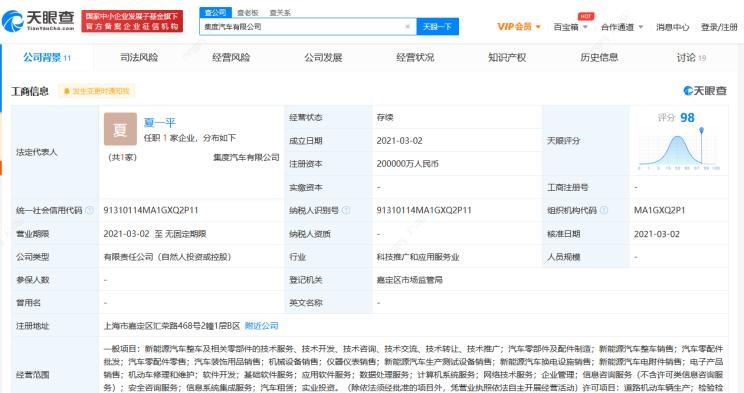Screen dimensions: 744x393
Task: Select organization code MA1GXQ2P1
Action: tap(660, 210)
